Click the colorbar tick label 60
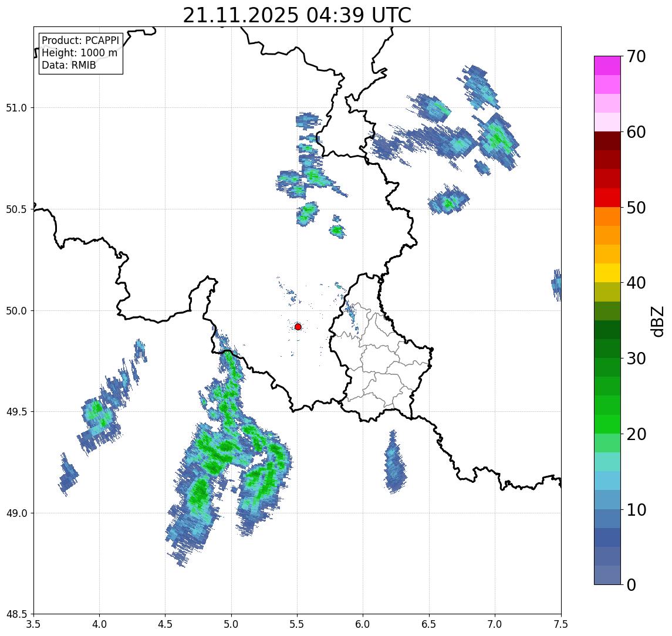 (x=636, y=132)
